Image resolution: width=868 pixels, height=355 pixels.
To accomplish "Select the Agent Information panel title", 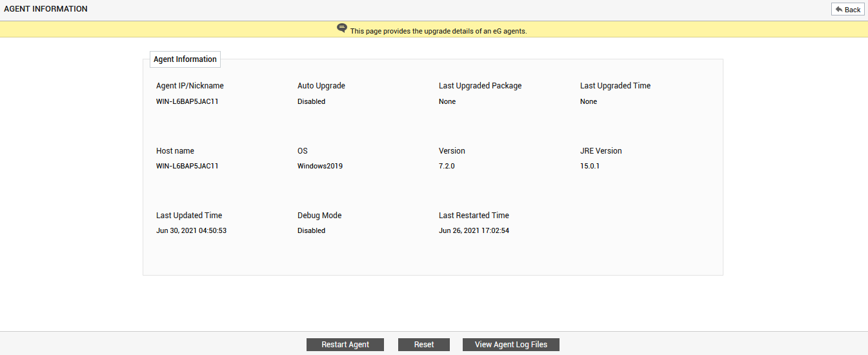I will 185,59.
